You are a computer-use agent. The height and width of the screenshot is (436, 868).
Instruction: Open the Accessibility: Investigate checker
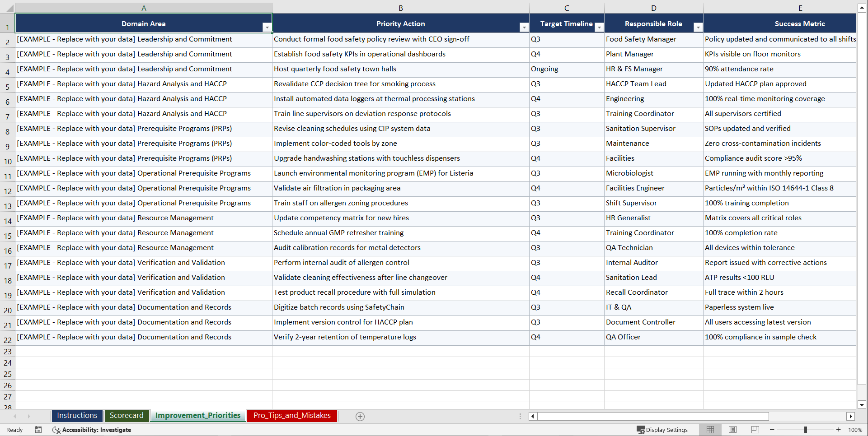click(92, 430)
